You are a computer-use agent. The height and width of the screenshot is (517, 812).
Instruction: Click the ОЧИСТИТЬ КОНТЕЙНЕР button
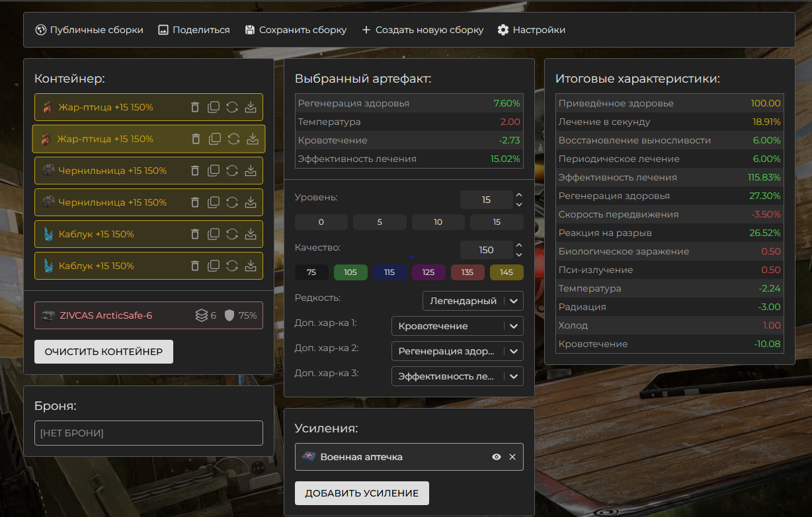pyautogui.click(x=104, y=352)
